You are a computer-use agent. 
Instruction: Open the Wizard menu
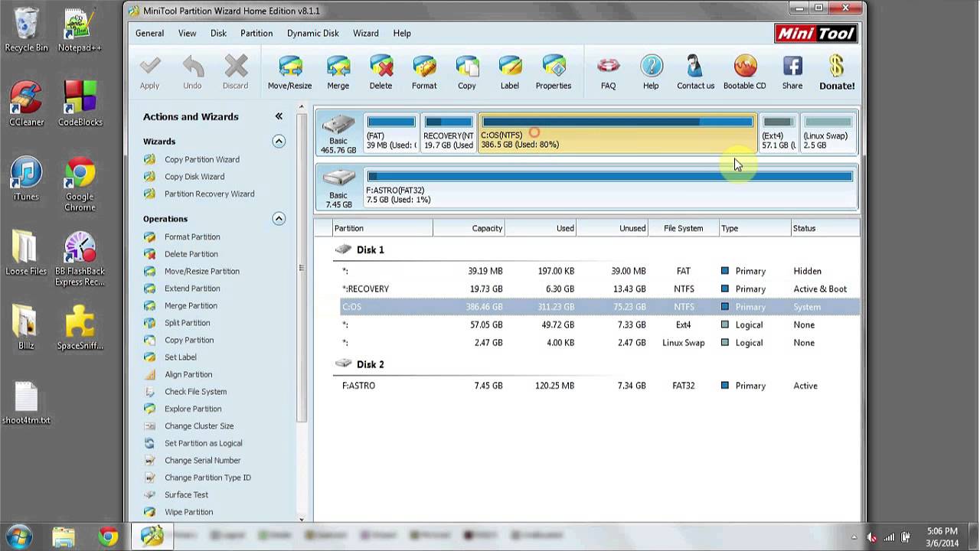click(365, 34)
